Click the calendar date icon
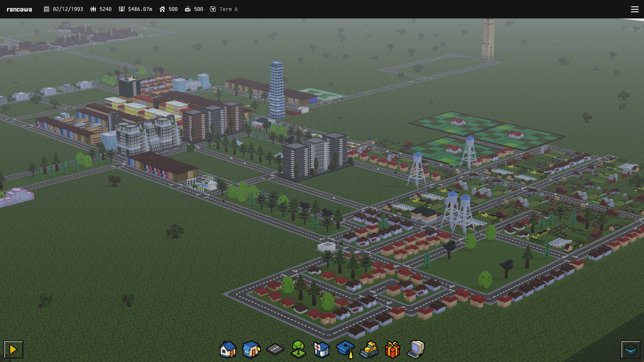Screen dimensions: 644x362 (46, 9)
